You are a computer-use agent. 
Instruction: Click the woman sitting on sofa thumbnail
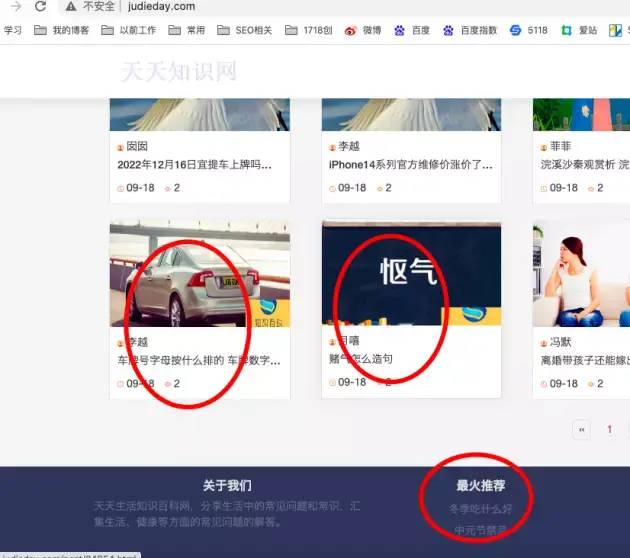coord(581,274)
